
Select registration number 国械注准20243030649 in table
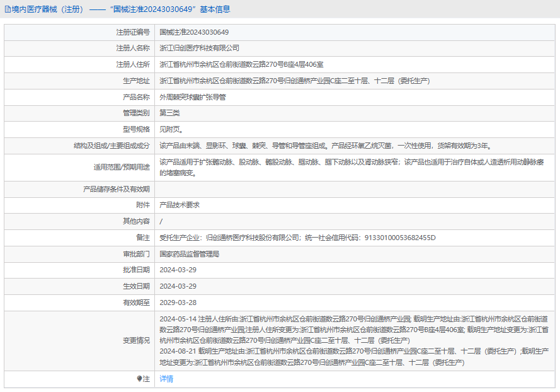(x=194, y=32)
